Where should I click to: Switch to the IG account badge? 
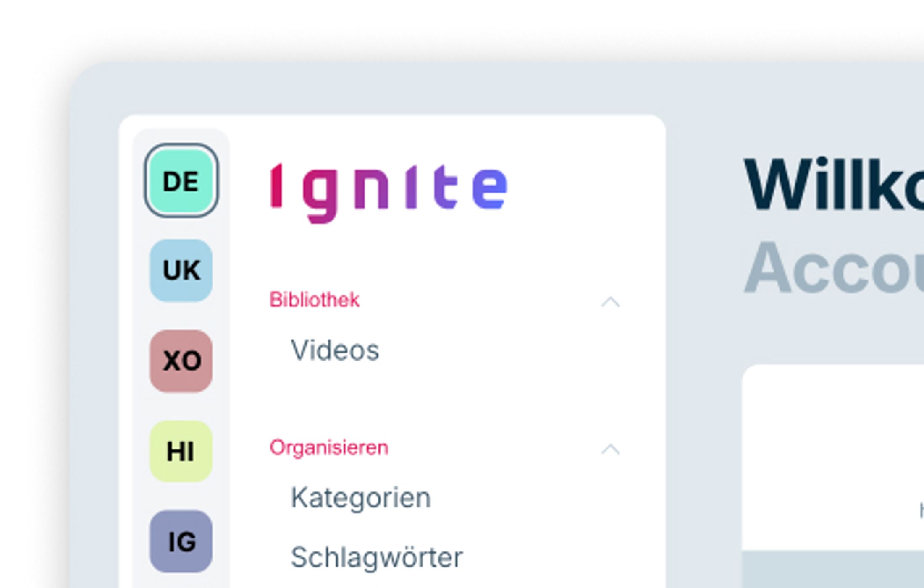pyautogui.click(x=181, y=541)
